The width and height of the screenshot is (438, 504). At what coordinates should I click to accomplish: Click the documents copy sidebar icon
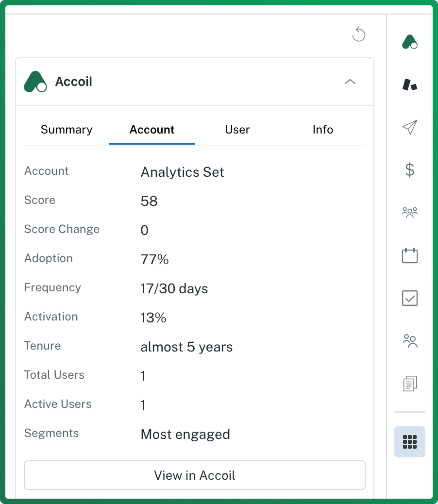point(410,383)
